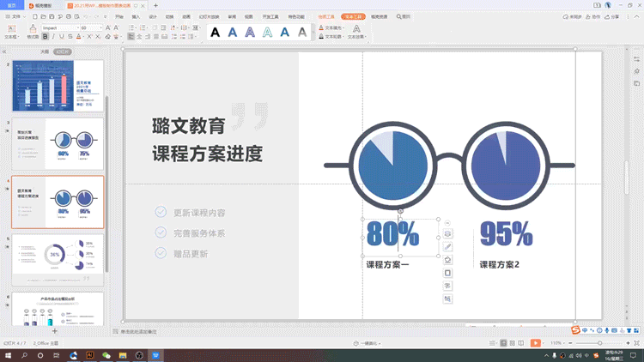This screenshot has width=644, height=362.
Task: Toggle subscript formatting
Action: tap(98, 37)
